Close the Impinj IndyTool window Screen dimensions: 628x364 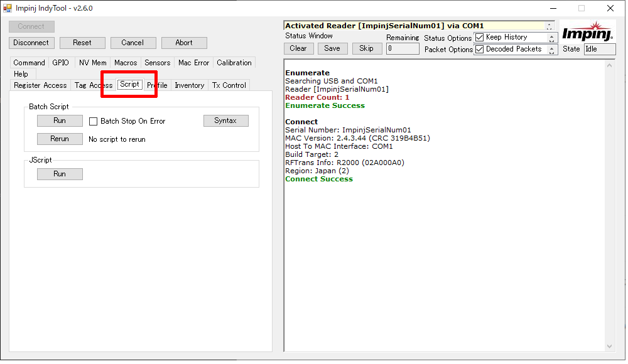pos(610,8)
